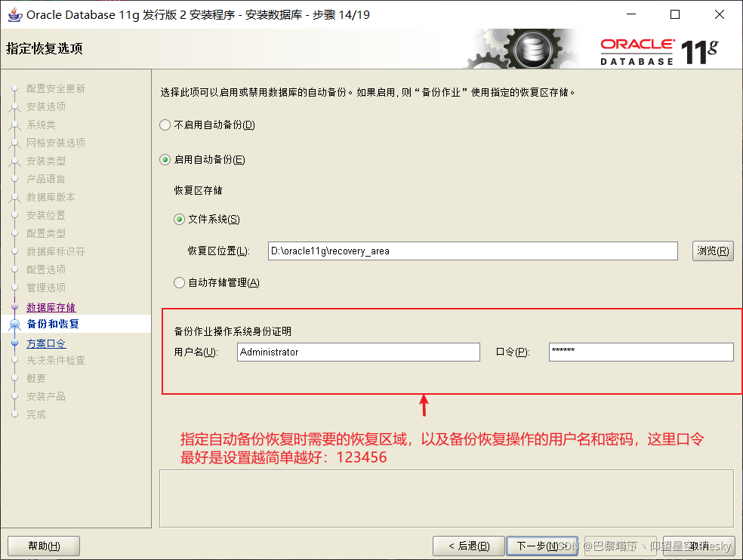The width and height of the screenshot is (743, 560).
Task: Click the Java installer icon in title bar
Action: click(14, 14)
